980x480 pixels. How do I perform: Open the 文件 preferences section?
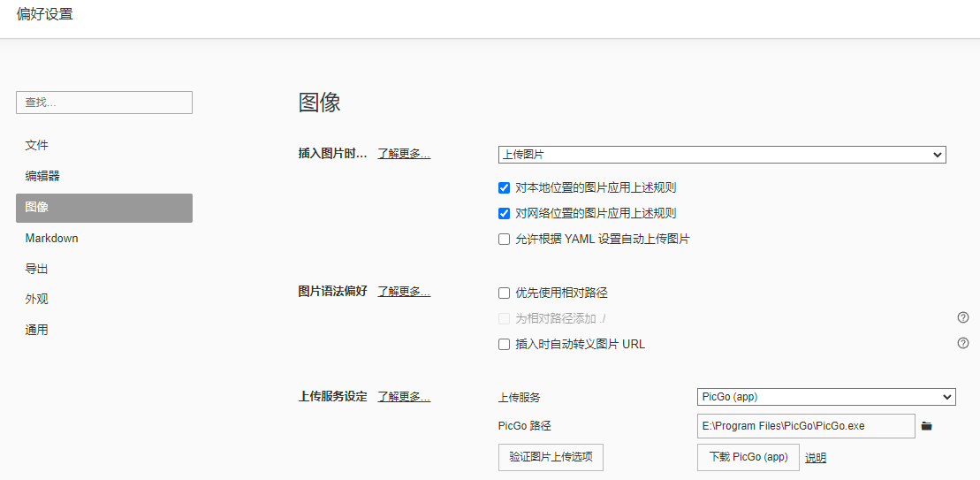(37, 145)
